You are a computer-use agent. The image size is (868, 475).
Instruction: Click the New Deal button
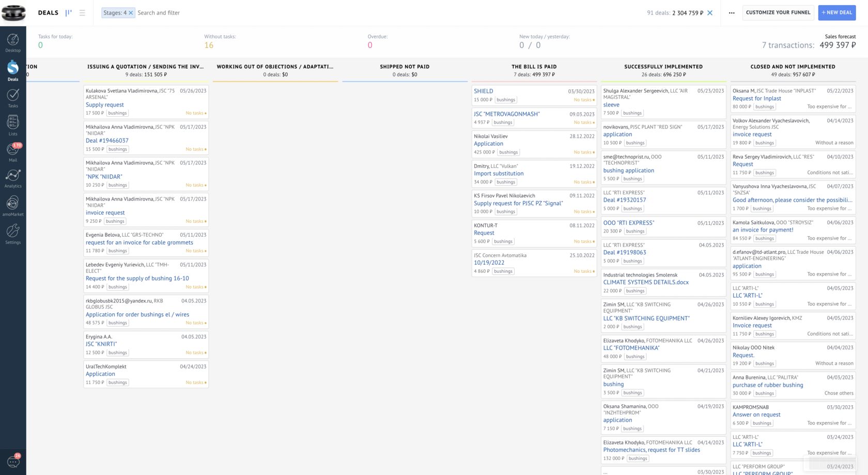coord(837,12)
